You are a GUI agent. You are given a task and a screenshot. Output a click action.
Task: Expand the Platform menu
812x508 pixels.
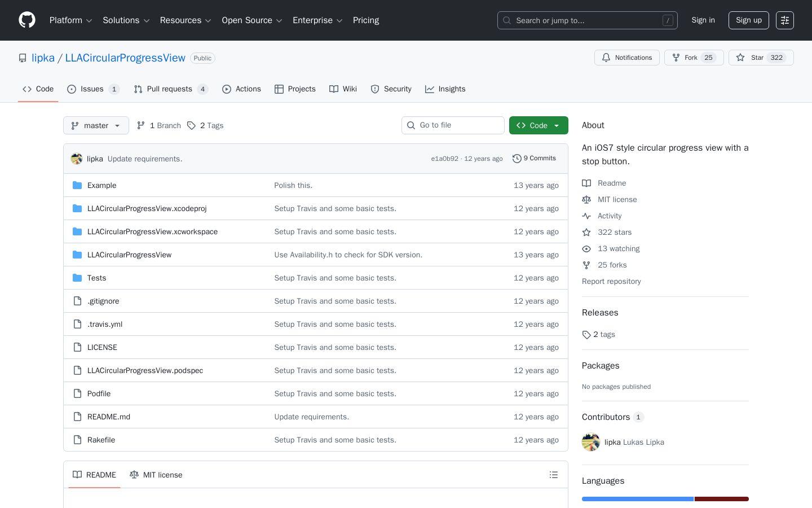tap(71, 20)
